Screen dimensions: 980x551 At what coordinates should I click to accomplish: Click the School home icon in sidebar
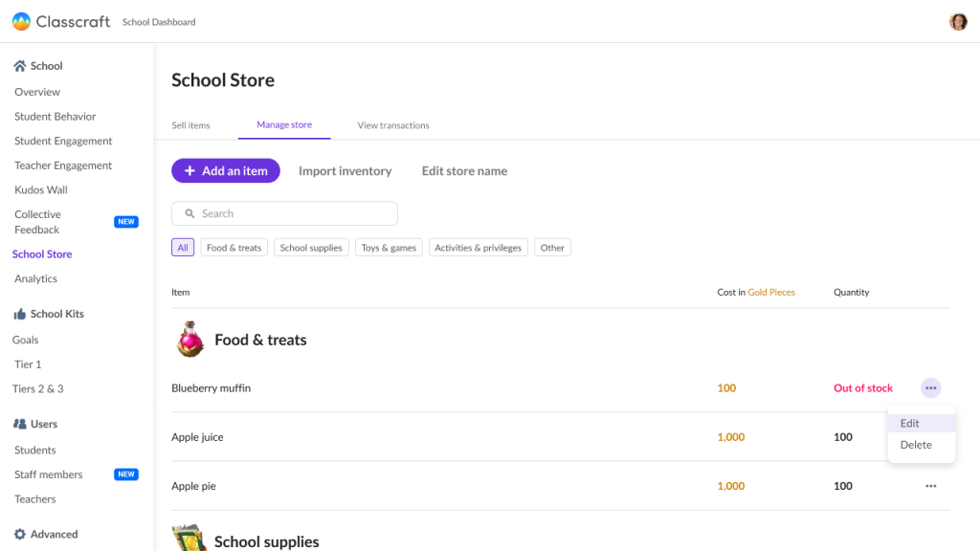click(20, 66)
